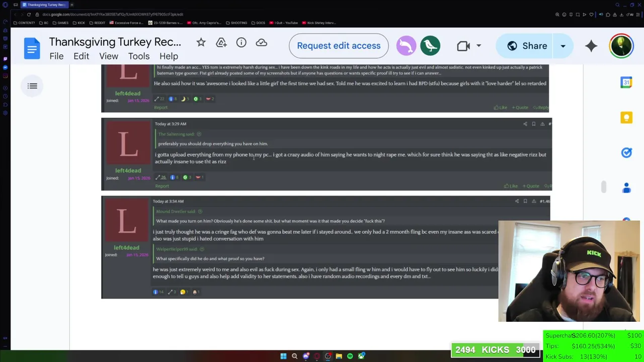Open File Explorer from the taskbar

point(339,356)
